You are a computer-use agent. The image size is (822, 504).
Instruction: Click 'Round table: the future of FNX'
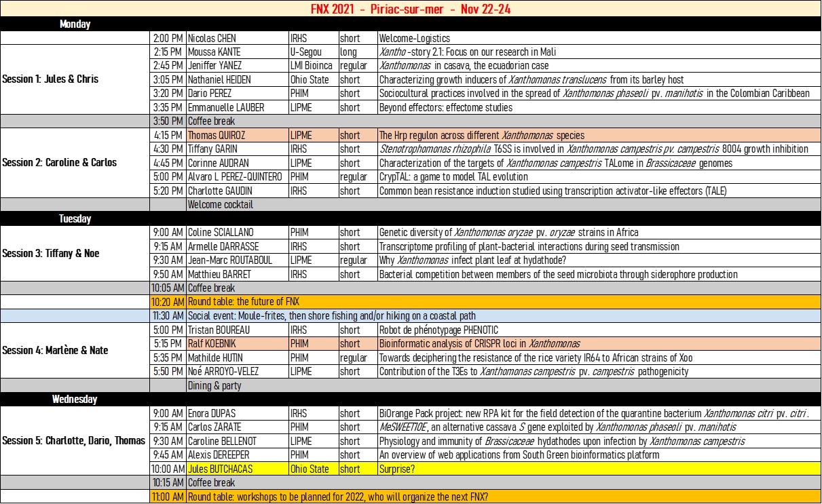(503, 303)
